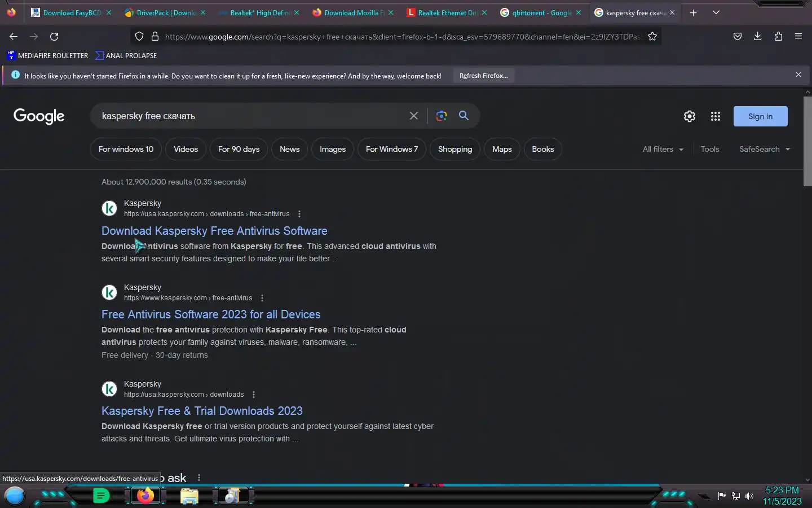Filter results by Videos
812x508 pixels.
186,149
